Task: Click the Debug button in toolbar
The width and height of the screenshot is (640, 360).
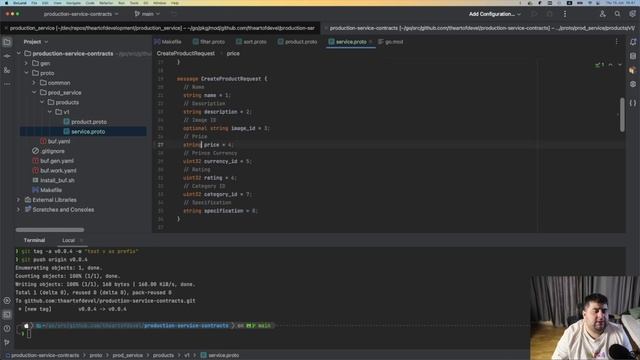Action: pos(549,14)
